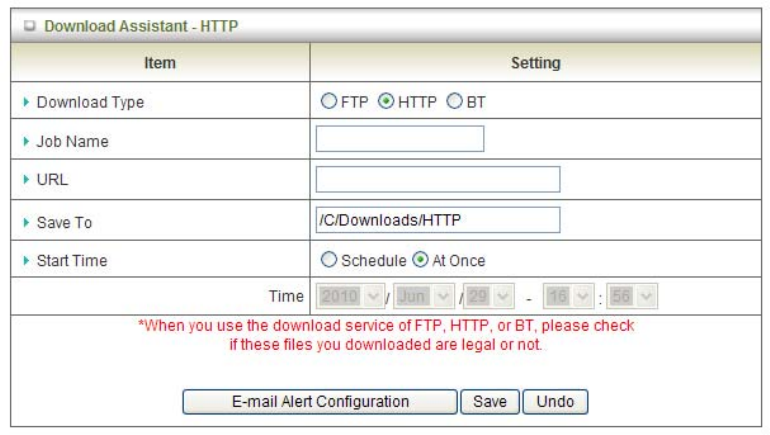
Task: Expand the minute dropdown showing 56
Action: pyautogui.click(x=634, y=297)
